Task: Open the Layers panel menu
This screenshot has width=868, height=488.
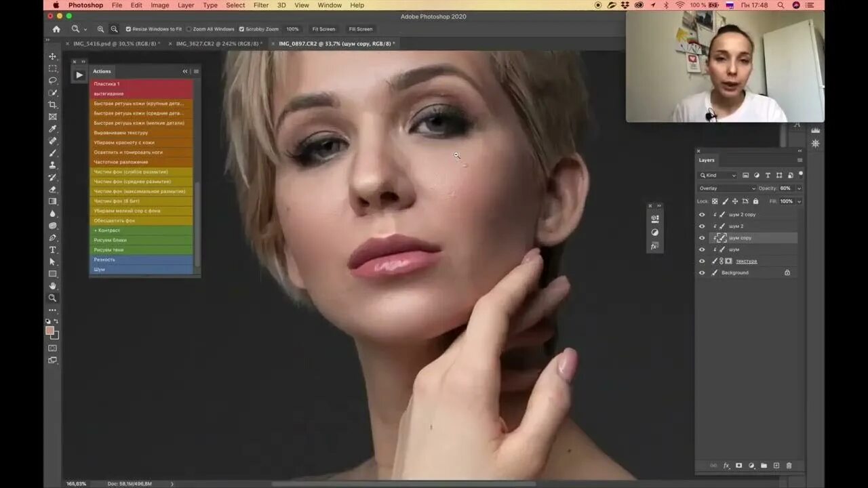Action: pyautogui.click(x=800, y=160)
